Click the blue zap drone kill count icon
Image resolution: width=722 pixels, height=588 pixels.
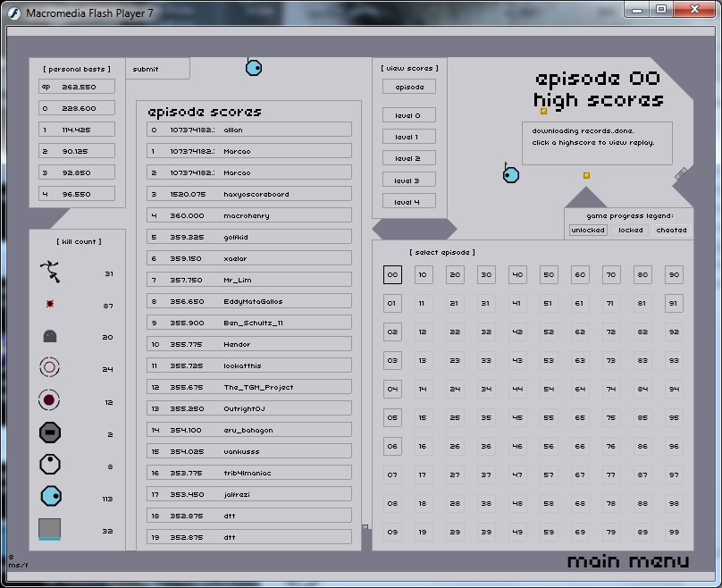click(50, 497)
